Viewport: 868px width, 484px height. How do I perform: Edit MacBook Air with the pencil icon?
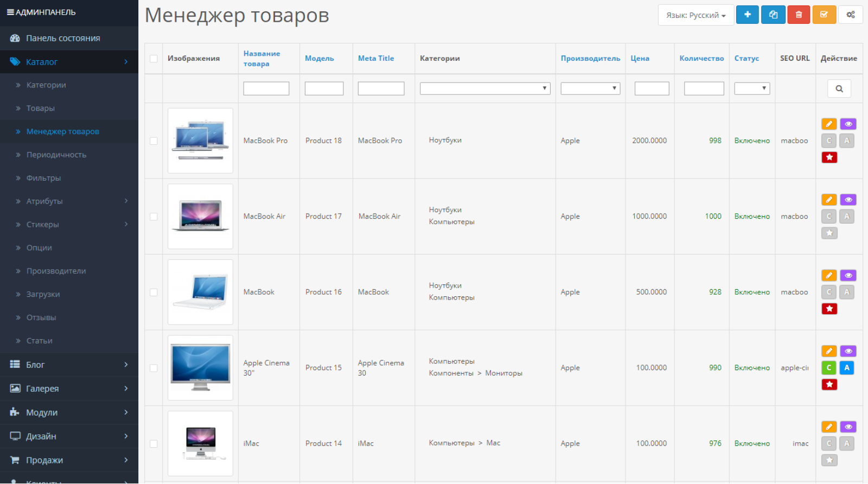[829, 200]
